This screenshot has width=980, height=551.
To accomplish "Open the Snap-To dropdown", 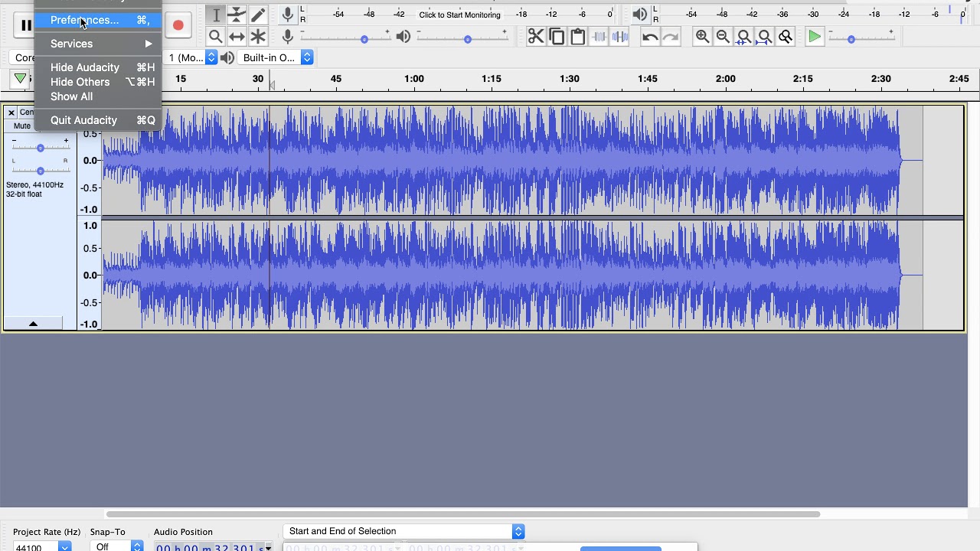I will tap(116, 546).
